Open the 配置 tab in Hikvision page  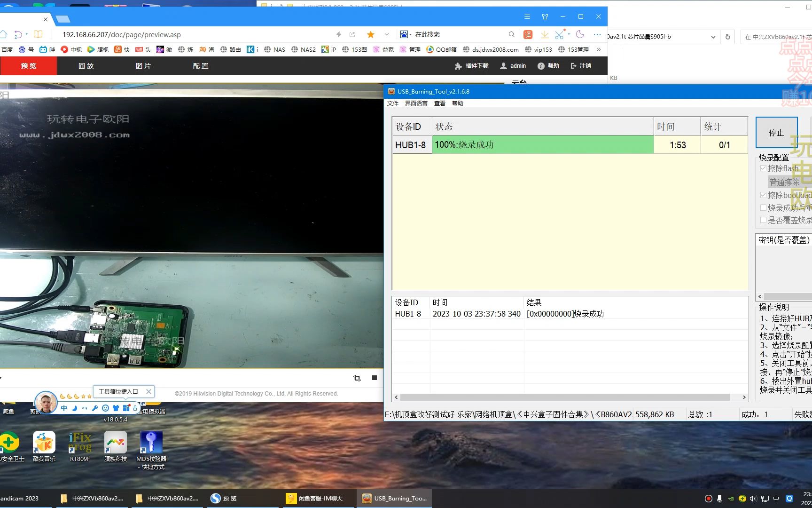201,66
